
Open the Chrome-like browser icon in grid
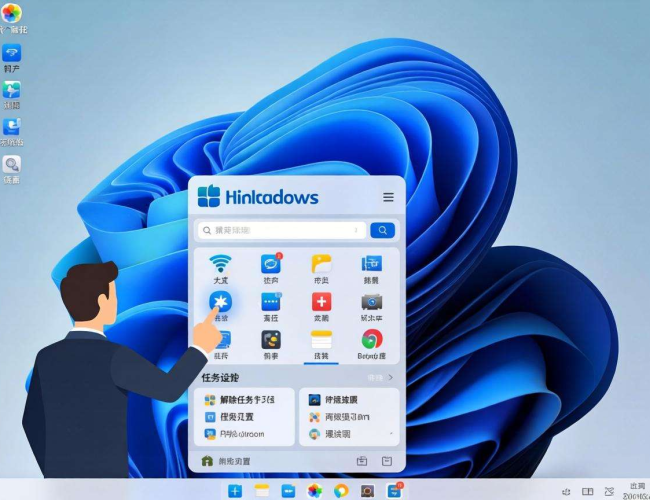tap(372, 340)
